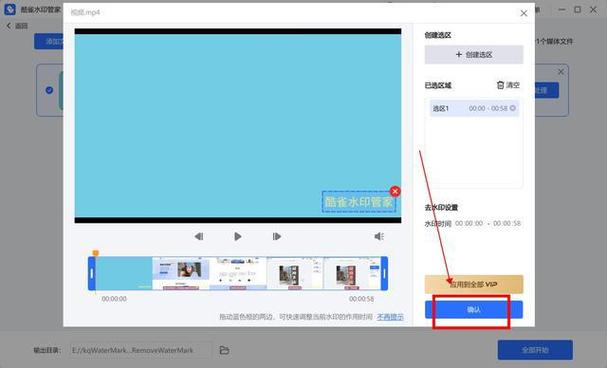Clear all selected regions with 清空
This screenshot has width=607, height=368.
tap(508, 85)
